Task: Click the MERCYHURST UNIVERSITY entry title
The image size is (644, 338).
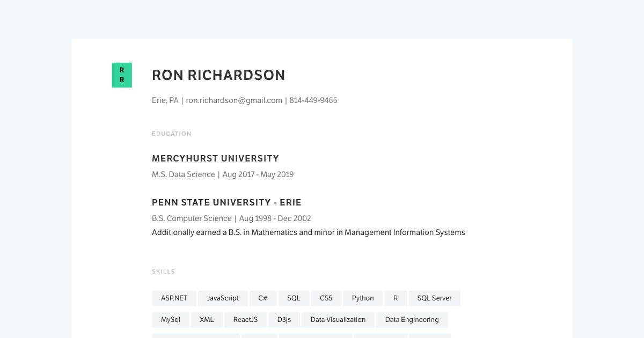Action: (x=215, y=158)
